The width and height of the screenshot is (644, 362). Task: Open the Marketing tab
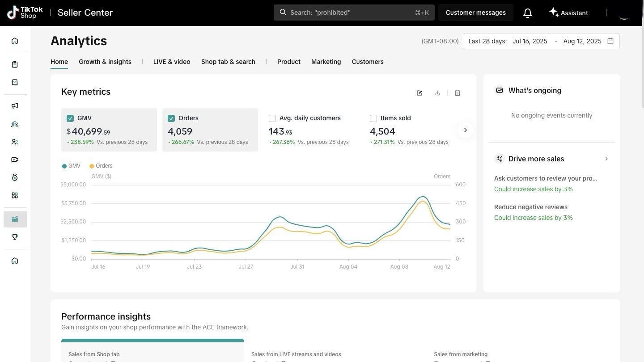coord(326,62)
